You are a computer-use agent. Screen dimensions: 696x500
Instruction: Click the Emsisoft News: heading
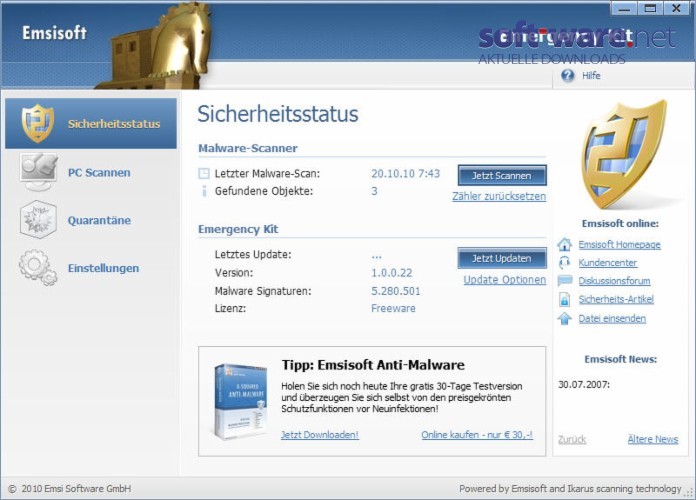(621, 359)
